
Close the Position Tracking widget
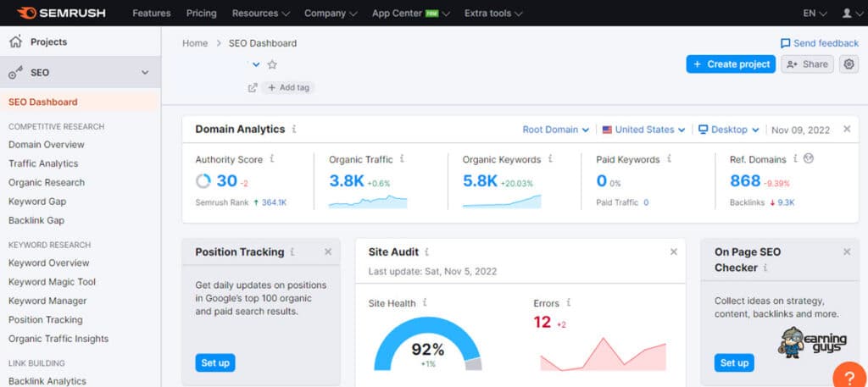[328, 252]
